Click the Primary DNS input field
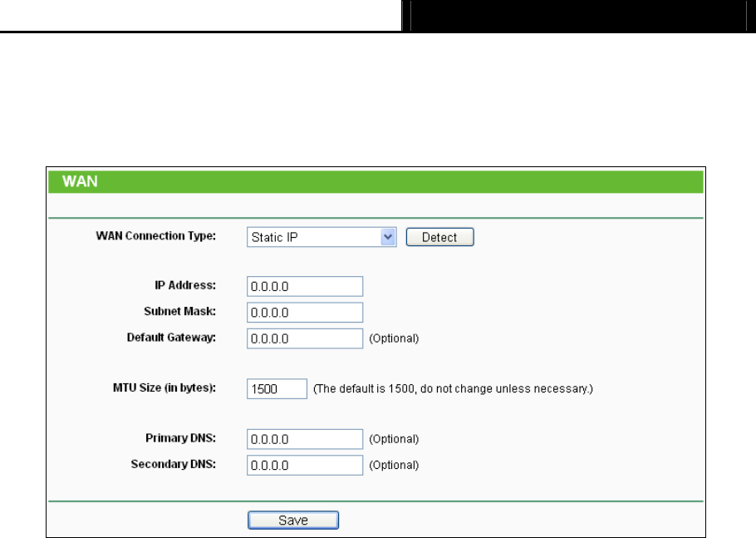 (x=305, y=438)
